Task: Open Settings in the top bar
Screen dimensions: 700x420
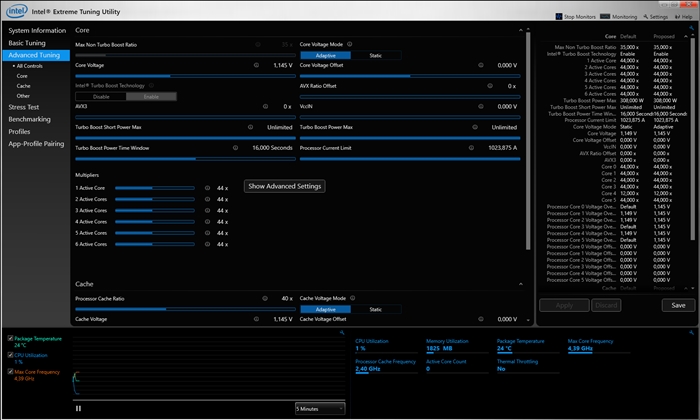Action: point(655,17)
